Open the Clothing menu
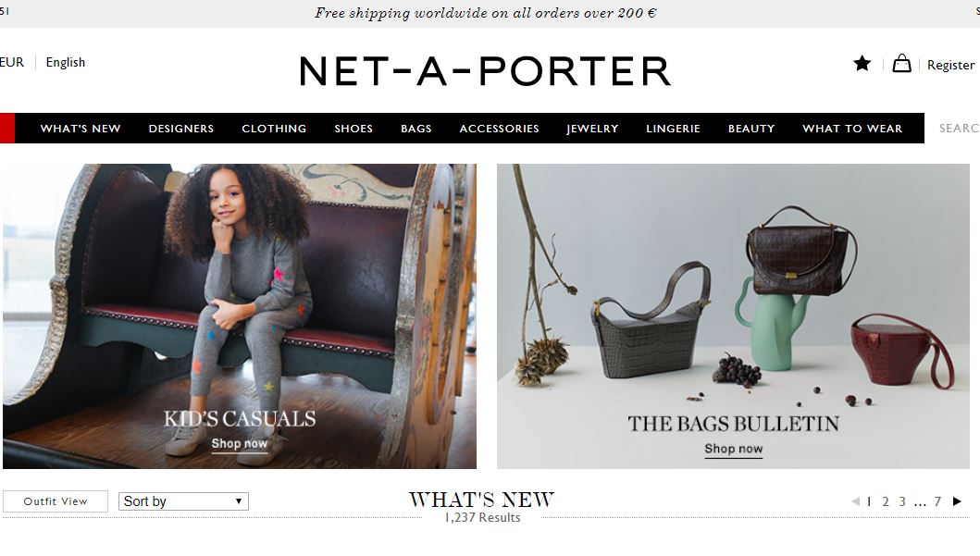 [274, 128]
